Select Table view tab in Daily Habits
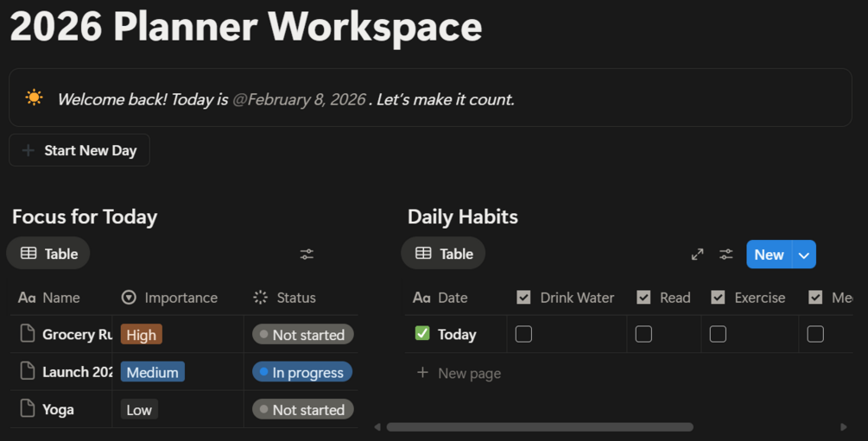 (444, 254)
